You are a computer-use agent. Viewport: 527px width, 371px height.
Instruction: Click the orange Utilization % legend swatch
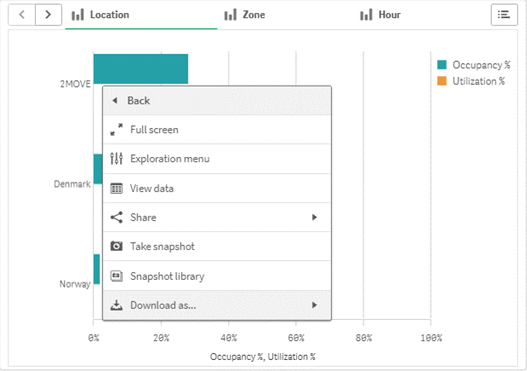442,81
